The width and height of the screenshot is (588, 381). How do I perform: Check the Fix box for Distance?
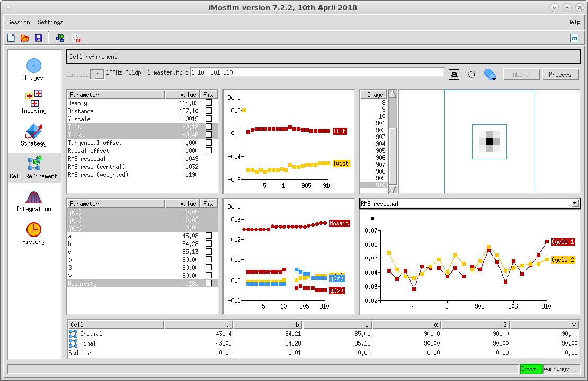pos(209,111)
